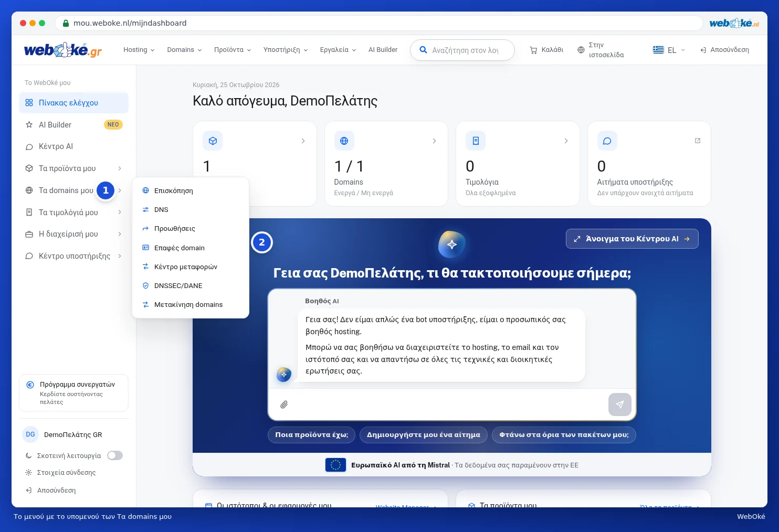Expand the Domains top navigation dropdown

click(x=184, y=50)
